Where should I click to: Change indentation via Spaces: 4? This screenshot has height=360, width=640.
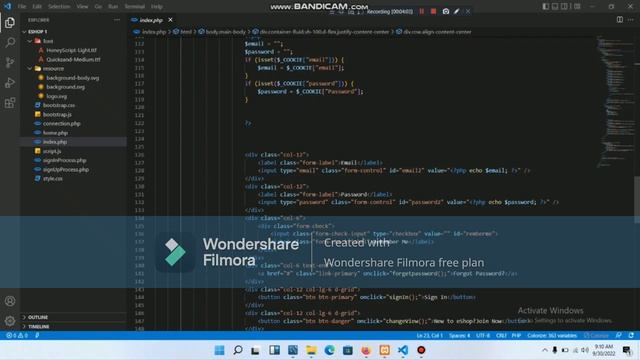[460, 336]
